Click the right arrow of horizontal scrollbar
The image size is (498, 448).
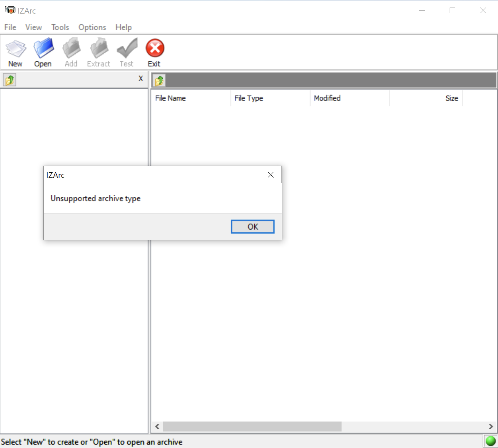tap(491, 426)
